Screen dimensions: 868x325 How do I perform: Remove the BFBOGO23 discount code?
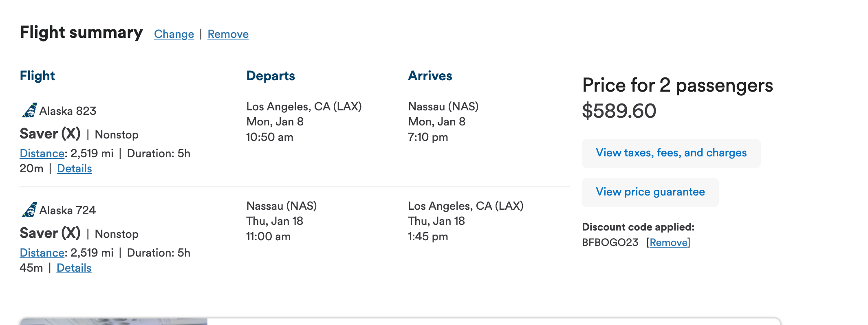click(668, 242)
